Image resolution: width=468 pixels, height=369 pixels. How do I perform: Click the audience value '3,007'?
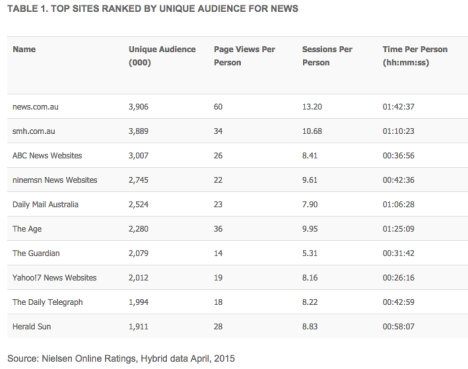[x=138, y=156]
